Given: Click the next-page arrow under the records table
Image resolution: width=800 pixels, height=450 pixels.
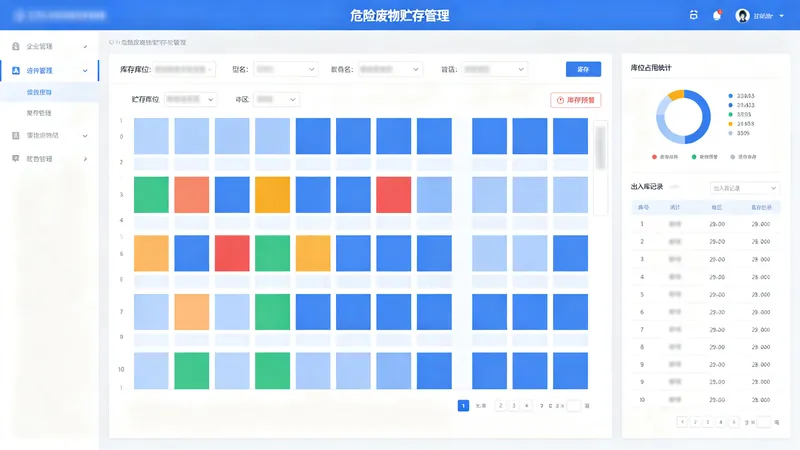Looking at the screenshot, I should (734, 422).
